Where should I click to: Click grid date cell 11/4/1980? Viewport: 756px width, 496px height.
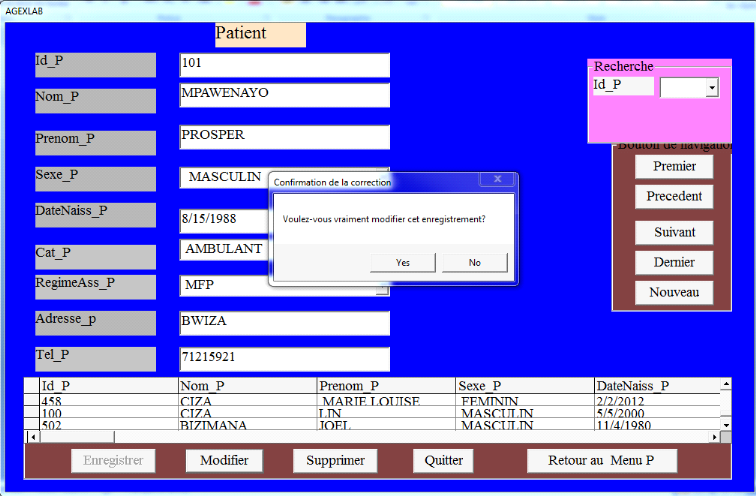coord(658,425)
